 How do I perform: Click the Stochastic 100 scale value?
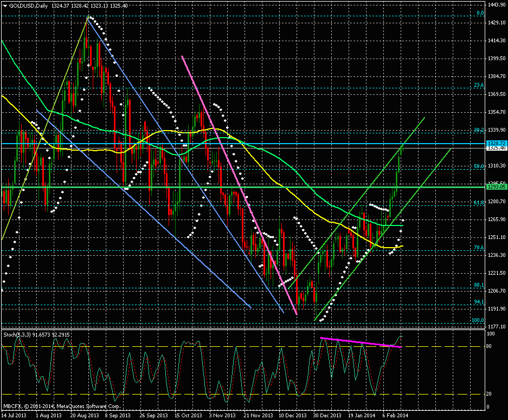point(491,334)
